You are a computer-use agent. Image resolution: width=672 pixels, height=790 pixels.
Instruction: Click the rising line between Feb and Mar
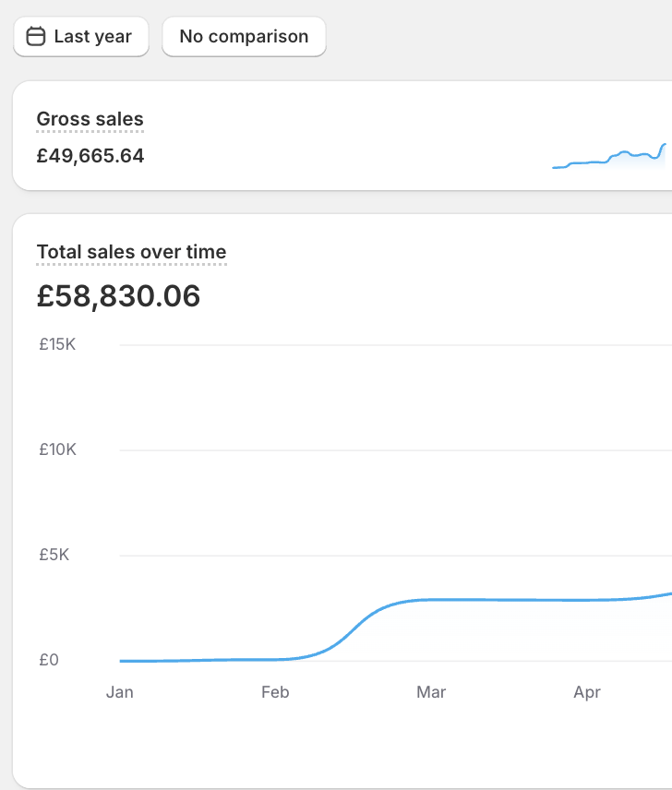coord(354,630)
